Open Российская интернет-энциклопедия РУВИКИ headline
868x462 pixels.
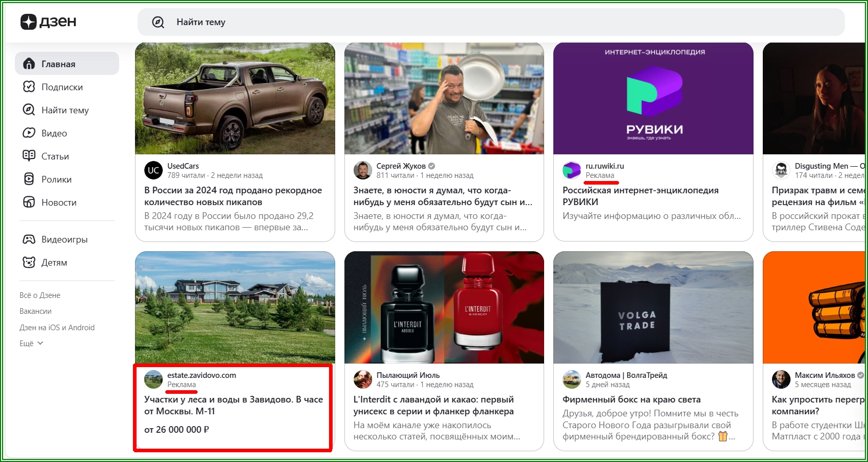[x=641, y=196]
